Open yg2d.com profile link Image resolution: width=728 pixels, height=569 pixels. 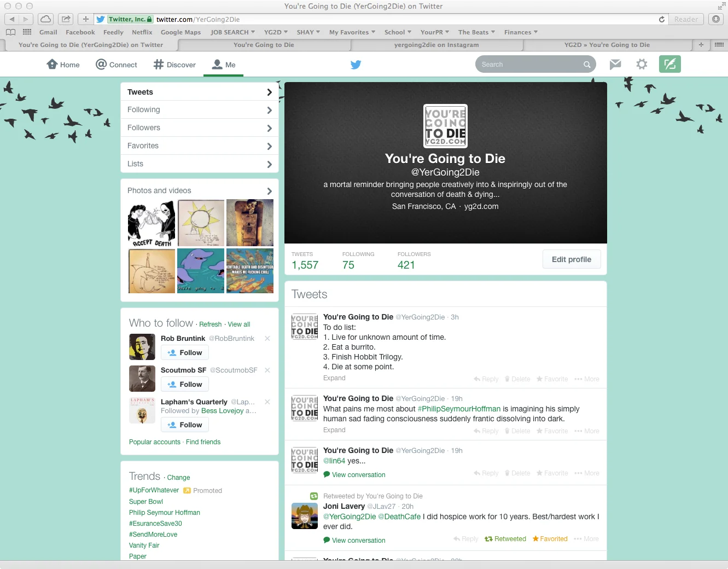coord(481,206)
